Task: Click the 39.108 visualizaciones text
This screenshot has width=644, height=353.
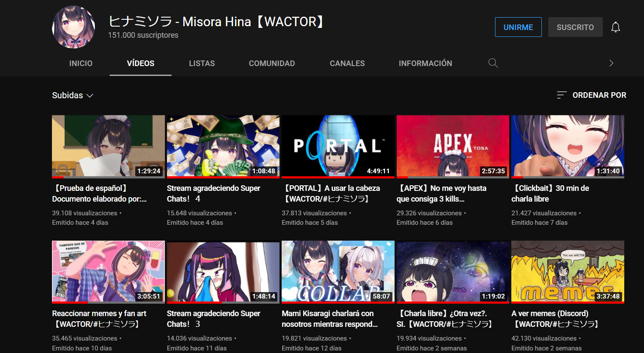Action: (85, 213)
